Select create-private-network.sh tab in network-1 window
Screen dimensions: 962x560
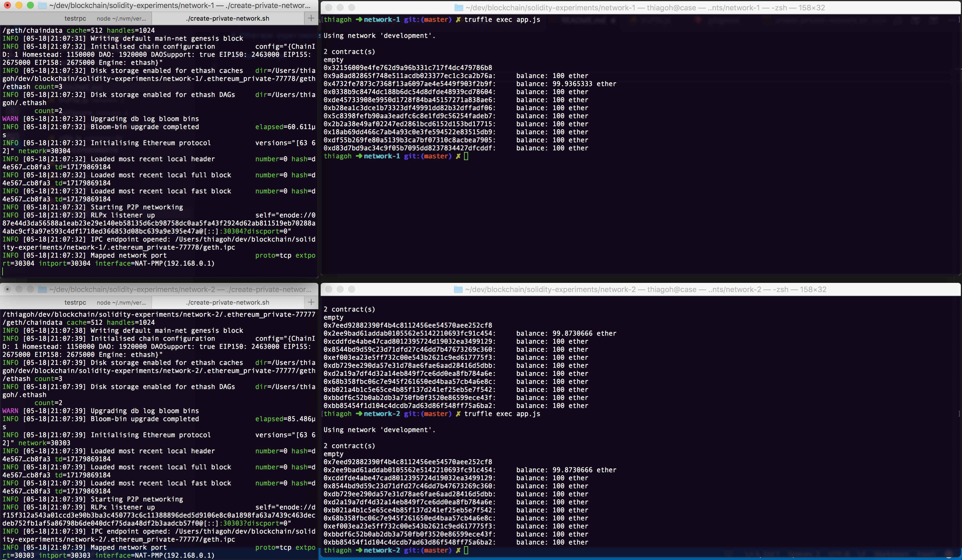tap(228, 18)
